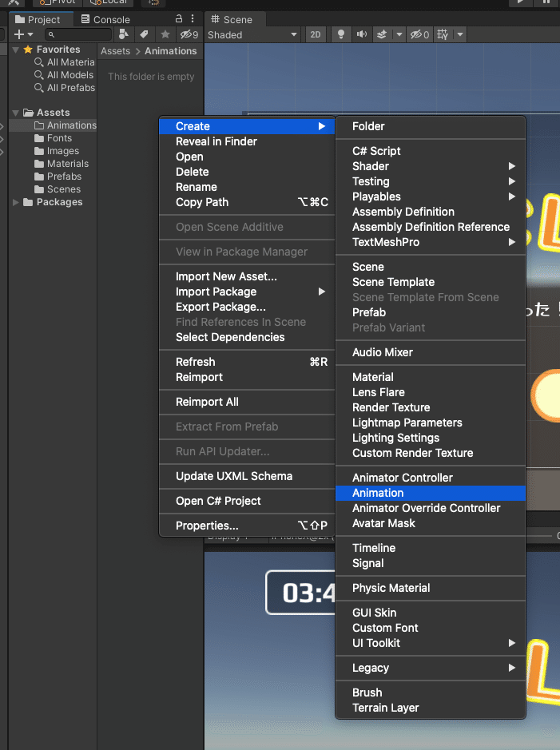Image resolution: width=560 pixels, height=750 pixels.
Task: Click Import New Asset...
Action: pos(247,277)
